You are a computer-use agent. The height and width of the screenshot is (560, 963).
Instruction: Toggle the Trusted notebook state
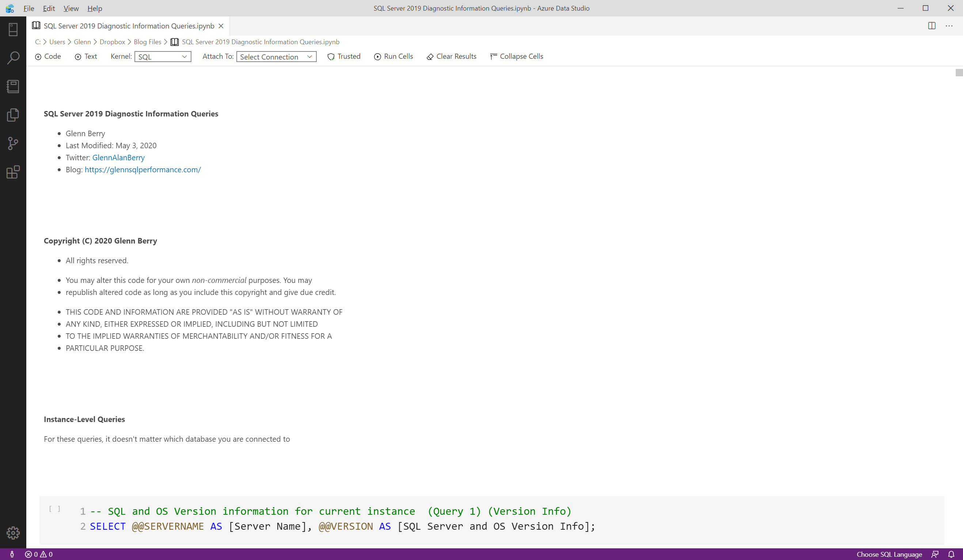click(x=344, y=57)
